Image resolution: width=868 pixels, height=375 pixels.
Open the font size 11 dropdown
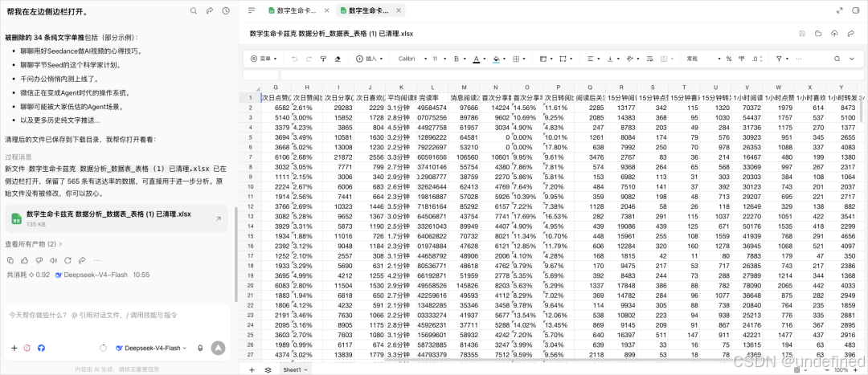(439, 59)
